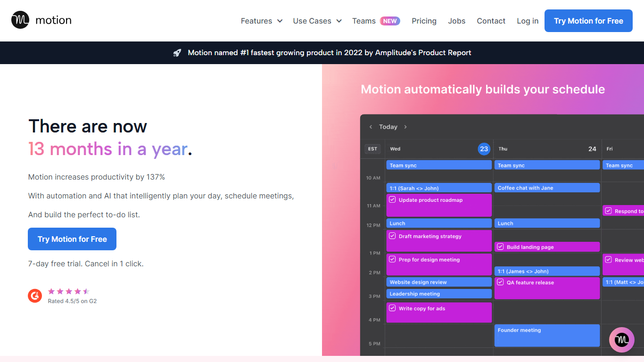Click the NEW badge beside Teams
The image size is (644, 362).
click(390, 21)
